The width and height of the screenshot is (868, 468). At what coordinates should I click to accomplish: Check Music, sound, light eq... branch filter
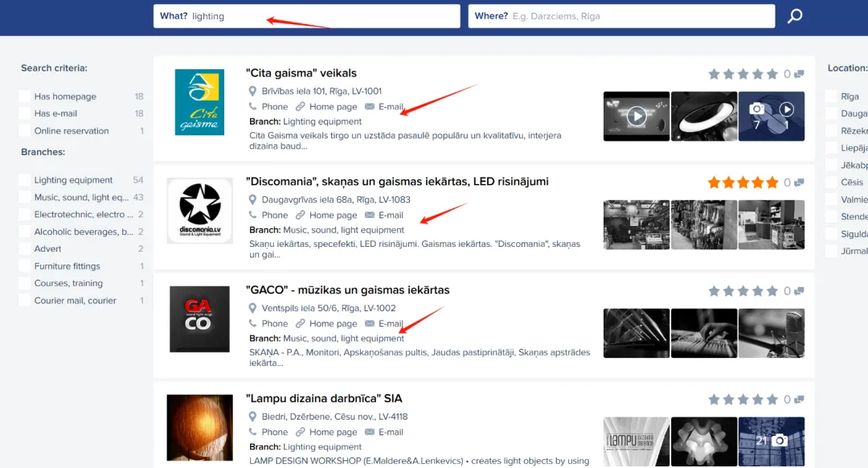tap(24, 197)
